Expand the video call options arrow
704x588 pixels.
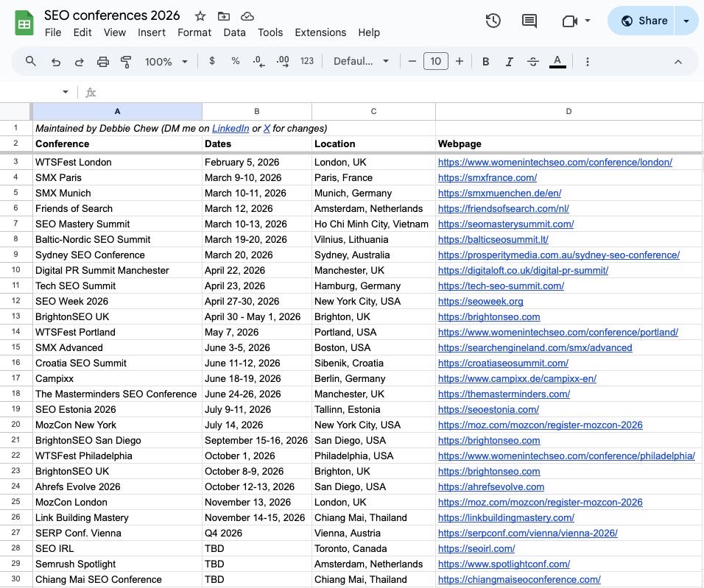point(587,21)
